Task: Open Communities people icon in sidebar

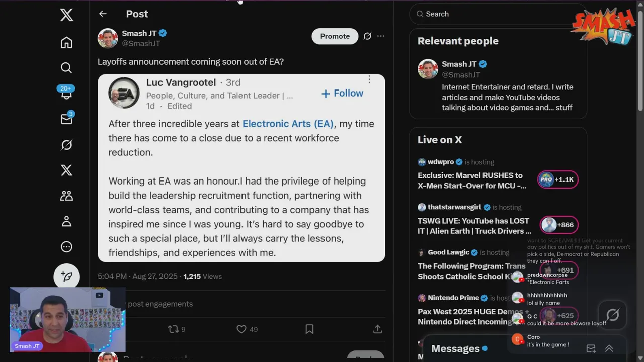Action: coord(66,196)
